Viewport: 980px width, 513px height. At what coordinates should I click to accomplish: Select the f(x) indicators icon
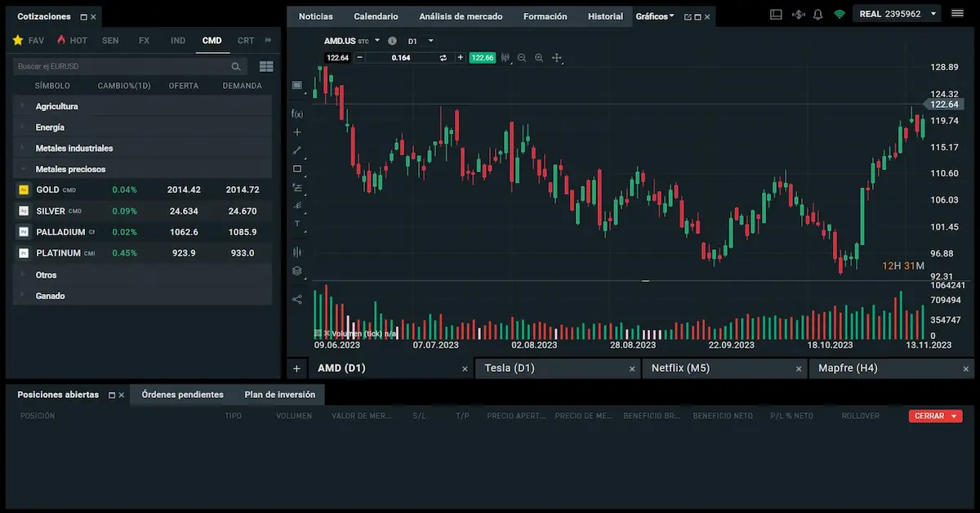pyautogui.click(x=297, y=113)
